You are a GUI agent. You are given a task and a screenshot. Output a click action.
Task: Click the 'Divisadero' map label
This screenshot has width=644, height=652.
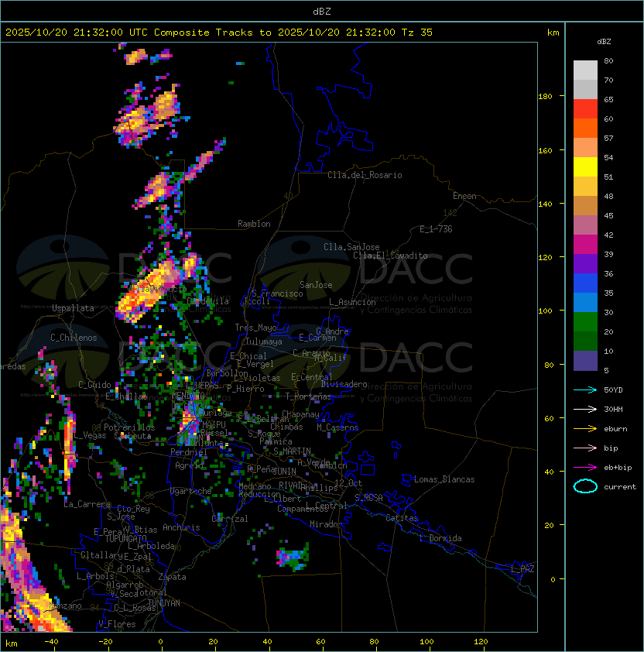[344, 384]
